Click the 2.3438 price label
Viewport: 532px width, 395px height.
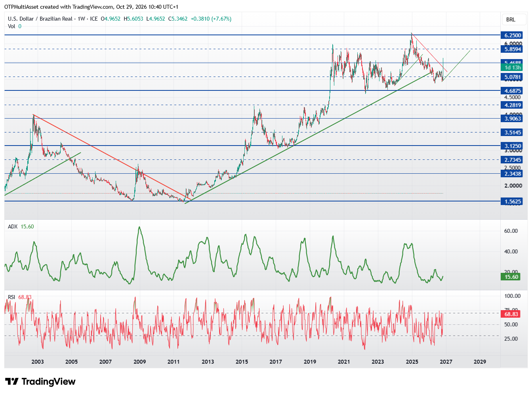512,174
